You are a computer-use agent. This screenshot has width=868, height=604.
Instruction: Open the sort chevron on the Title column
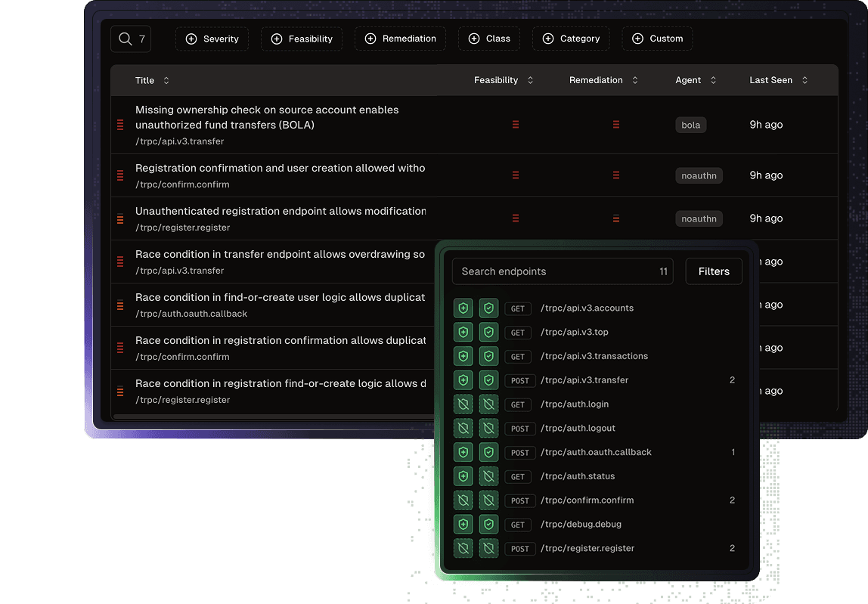(x=168, y=79)
